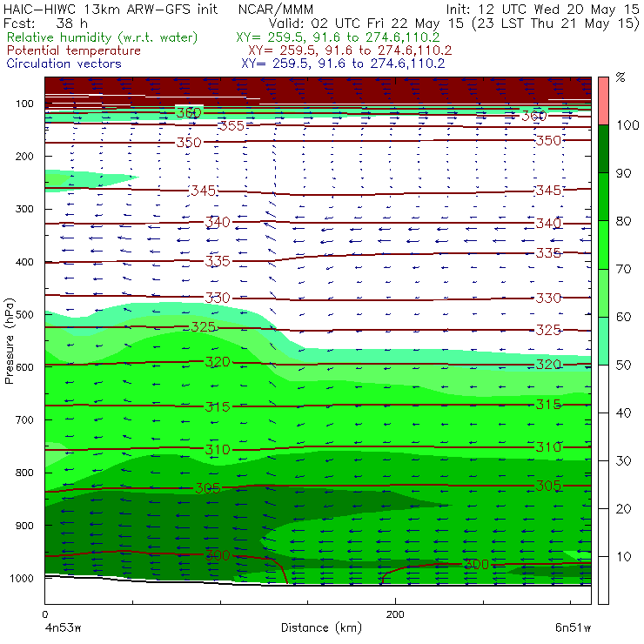Click the '0' distance axis label
The height and width of the screenshot is (644, 644).
(44, 614)
